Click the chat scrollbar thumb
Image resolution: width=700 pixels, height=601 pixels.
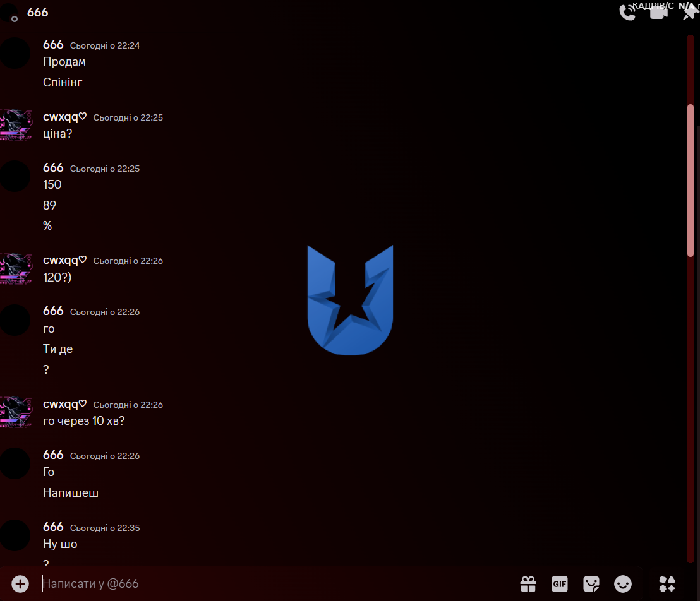pos(691,181)
